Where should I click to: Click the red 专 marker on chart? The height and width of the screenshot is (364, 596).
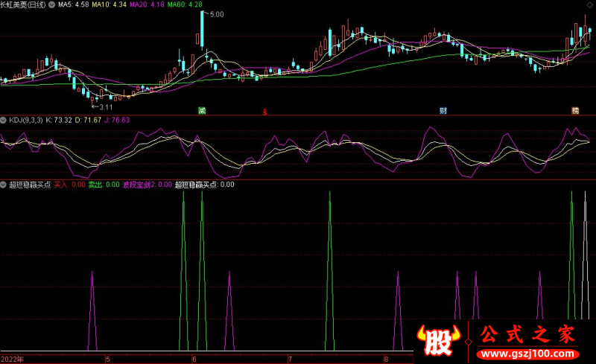click(x=264, y=112)
